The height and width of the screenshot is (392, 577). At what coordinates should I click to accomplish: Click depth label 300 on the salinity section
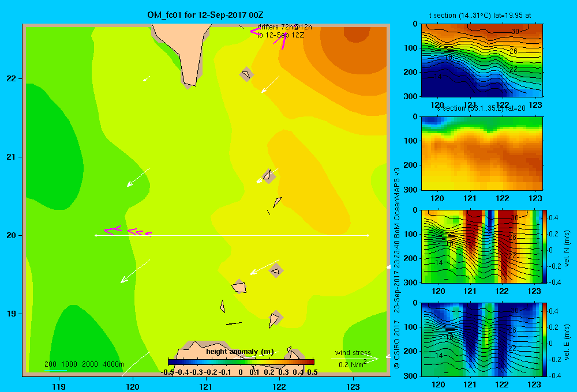(x=411, y=190)
